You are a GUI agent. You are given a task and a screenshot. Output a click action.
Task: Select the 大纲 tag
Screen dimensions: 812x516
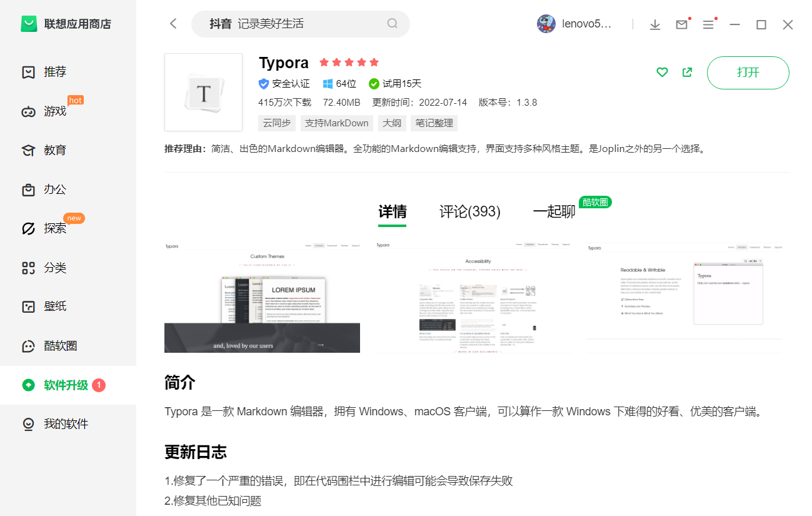pyautogui.click(x=392, y=123)
